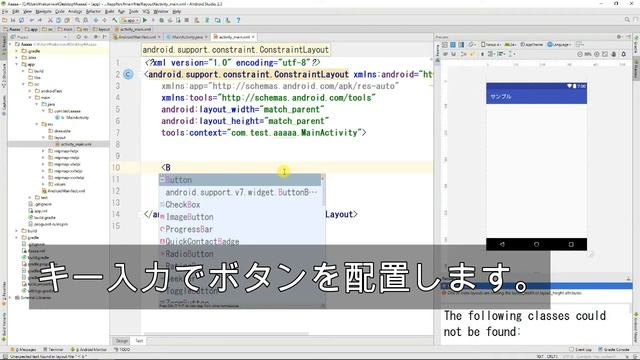
Task: Click the Undo arrow toolbar icon
Action: pyautogui.click(x=32, y=20)
